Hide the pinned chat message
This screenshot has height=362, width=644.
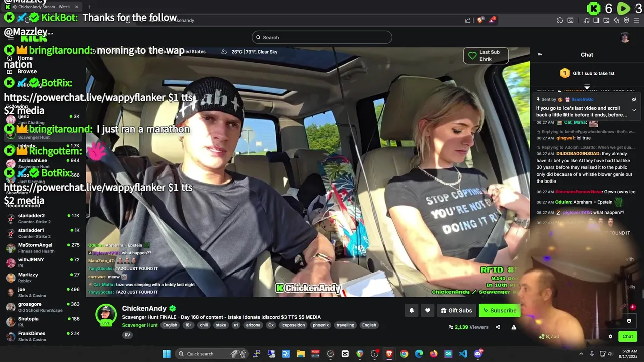[x=634, y=99]
